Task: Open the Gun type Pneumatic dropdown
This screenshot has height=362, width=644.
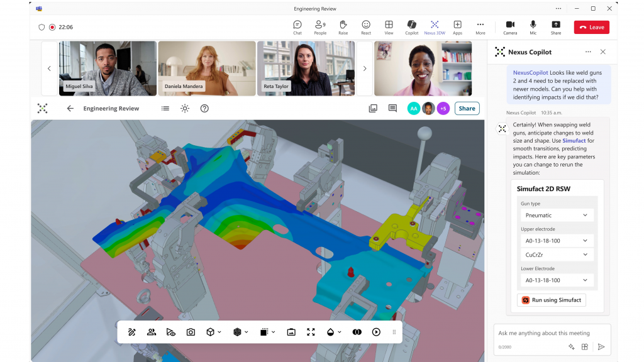Action: 556,214
